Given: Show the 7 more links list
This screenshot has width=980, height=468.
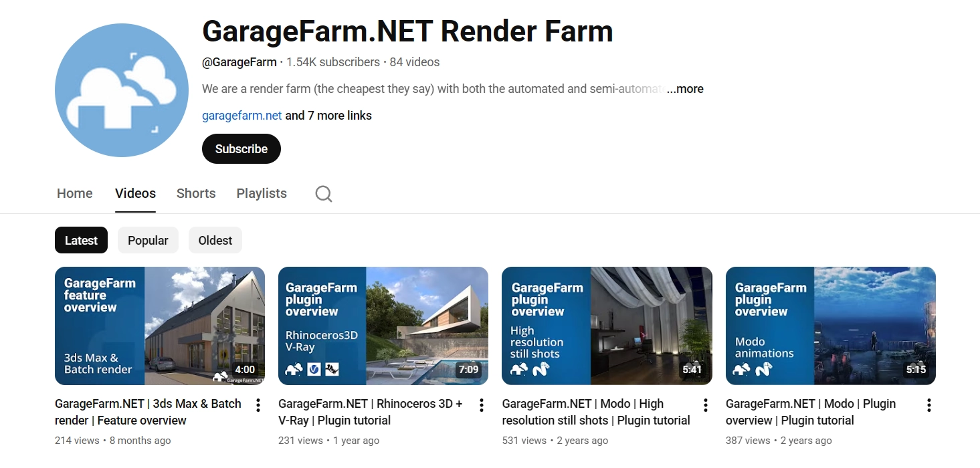Looking at the screenshot, I should (328, 116).
